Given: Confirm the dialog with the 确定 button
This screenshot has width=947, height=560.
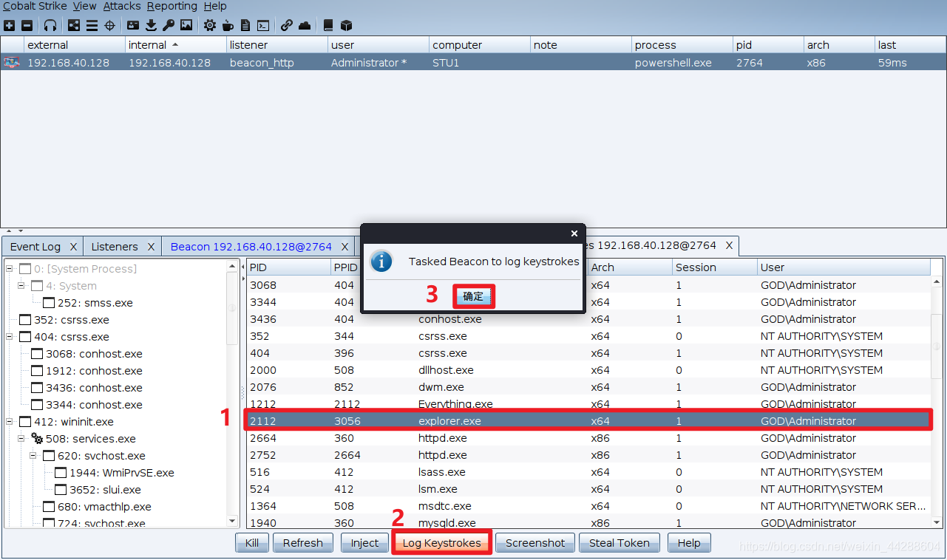Looking at the screenshot, I should pos(473,296).
